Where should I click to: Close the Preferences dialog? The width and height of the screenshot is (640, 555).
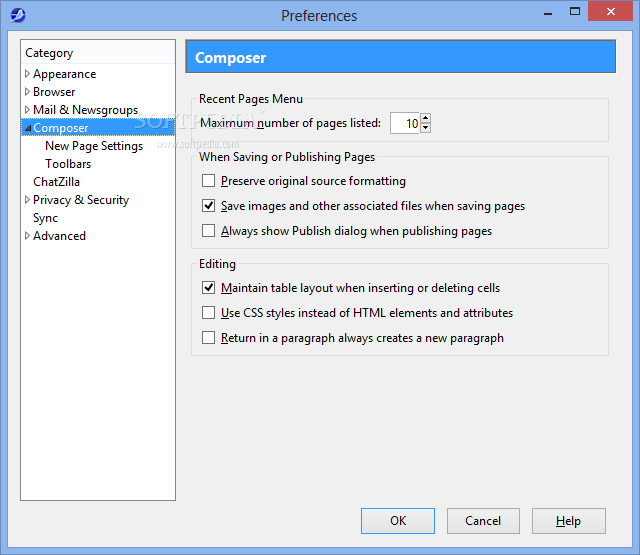[611, 11]
